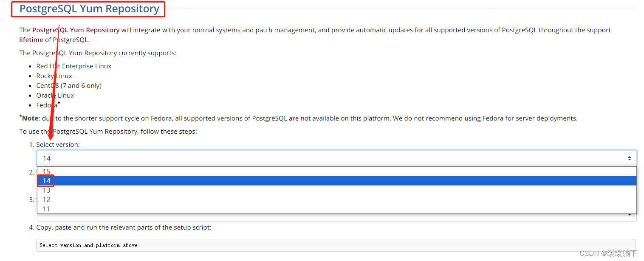Choose version 13 from the list
644x261 pixels.
[336, 190]
